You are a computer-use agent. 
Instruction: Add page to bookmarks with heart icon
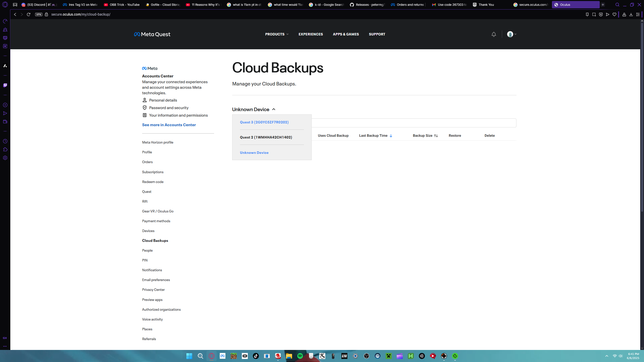[614, 15]
